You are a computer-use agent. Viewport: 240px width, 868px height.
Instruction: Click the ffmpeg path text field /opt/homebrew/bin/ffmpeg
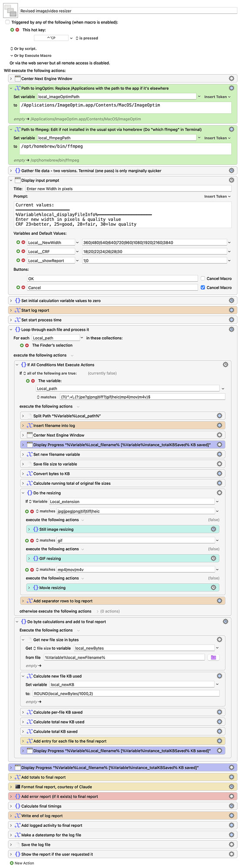(125, 148)
